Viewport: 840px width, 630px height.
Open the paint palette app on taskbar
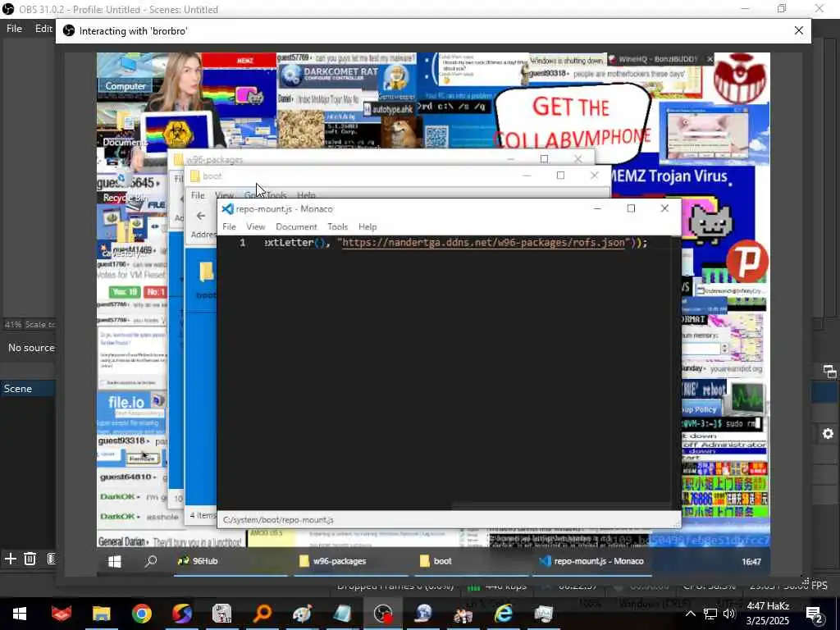[x=302, y=614]
